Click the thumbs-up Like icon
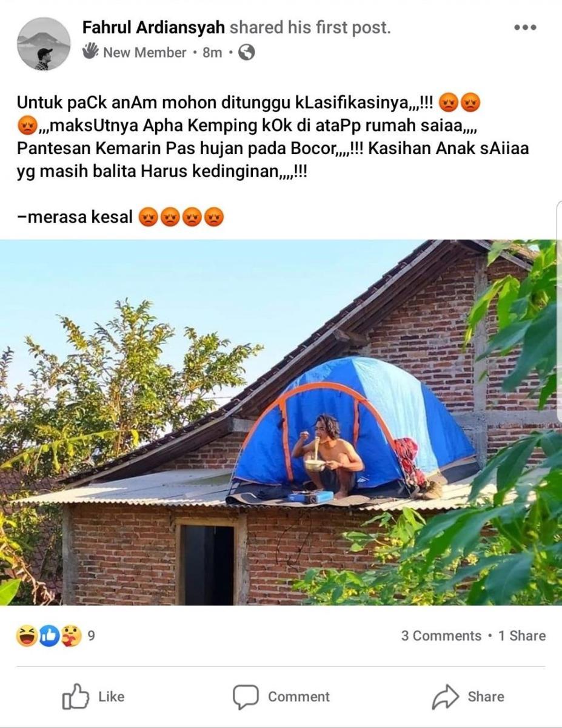The width and height of the screenshot is (562, 728). click(76, 696)
